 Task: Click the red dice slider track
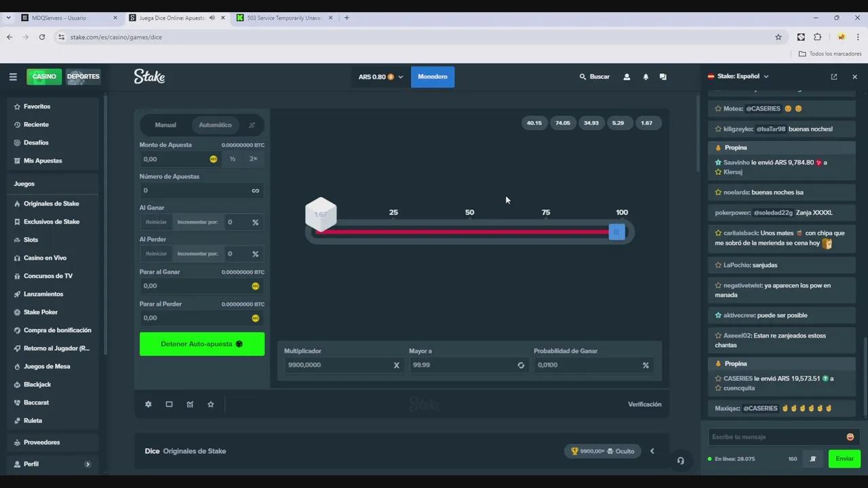pos(462,232)
